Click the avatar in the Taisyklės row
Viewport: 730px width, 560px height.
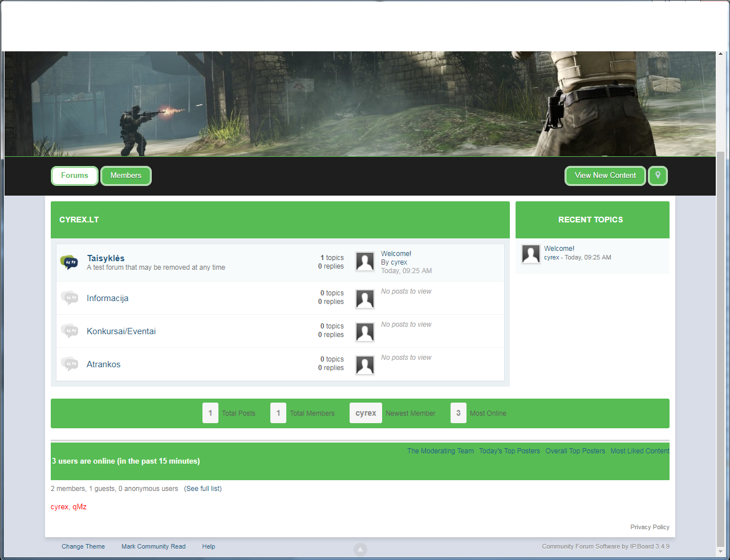(365, 261)
